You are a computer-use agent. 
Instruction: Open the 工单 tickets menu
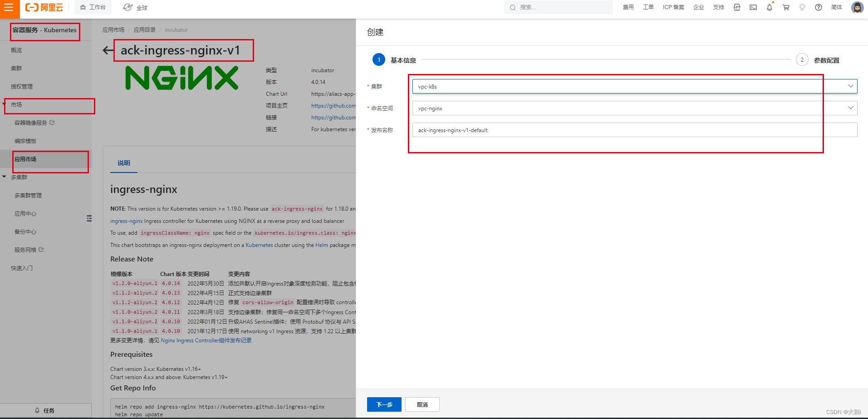click(648, 7)
